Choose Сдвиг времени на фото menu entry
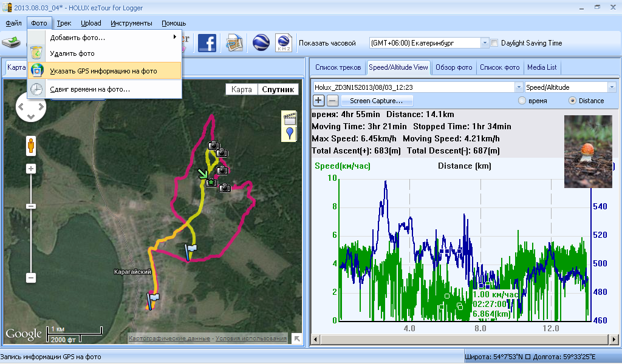The width and height of the screenshot is (622, 364). coord(104,89)
